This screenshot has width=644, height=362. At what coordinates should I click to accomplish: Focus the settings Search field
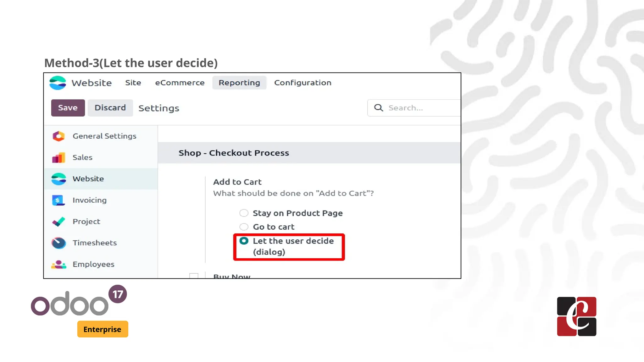(414, 108)
